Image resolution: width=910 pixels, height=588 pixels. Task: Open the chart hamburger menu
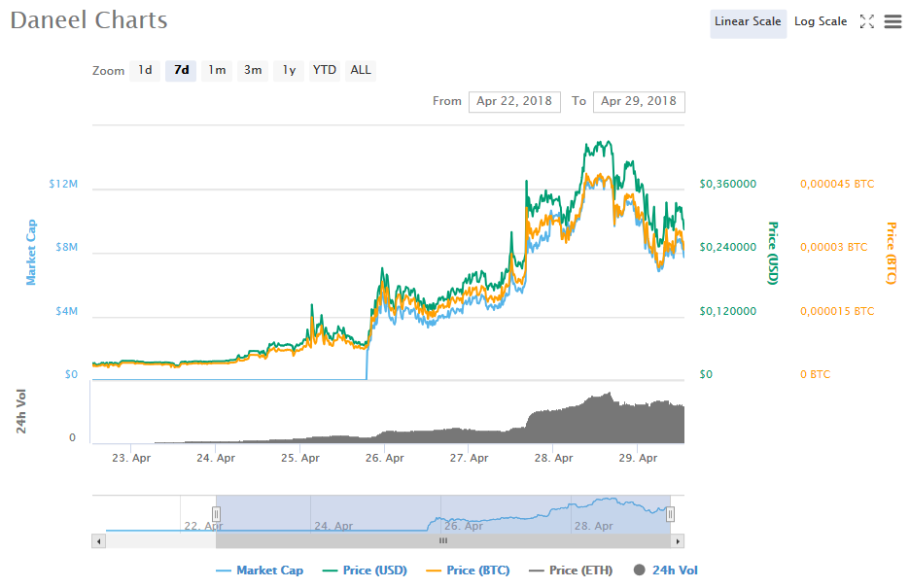pyautogui.click(x=892, y=21)
